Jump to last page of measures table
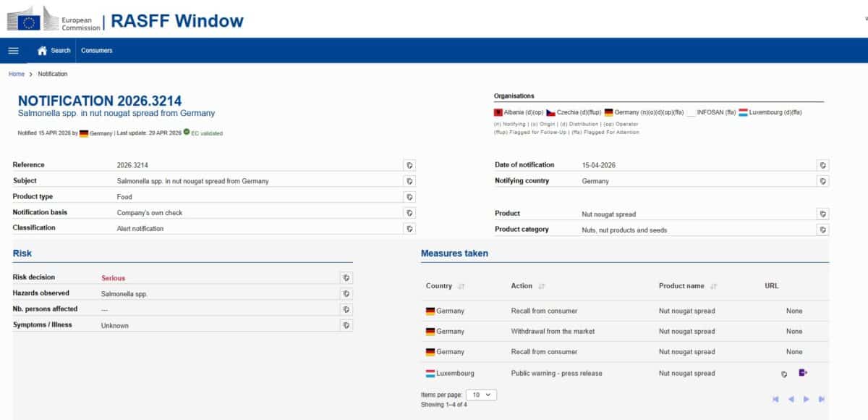Screen dimensions: 868x420 click(x=822, y=399)
